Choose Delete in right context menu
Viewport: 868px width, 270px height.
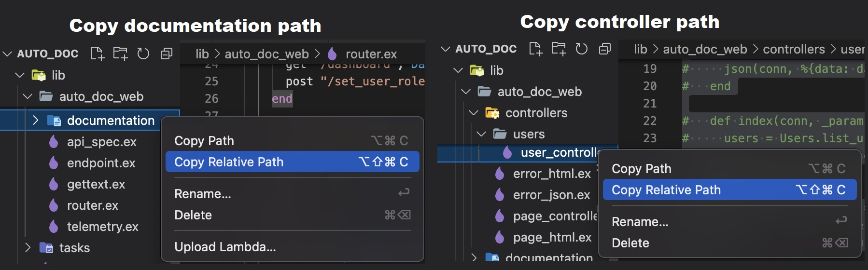pos(729,243)
